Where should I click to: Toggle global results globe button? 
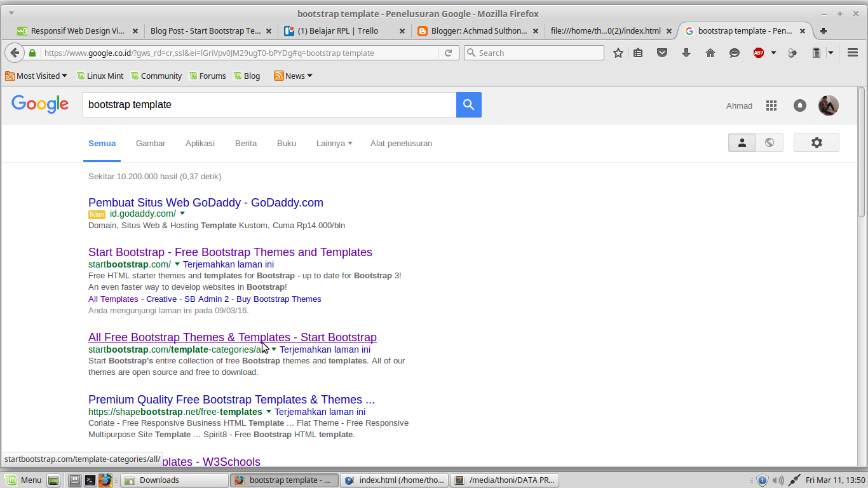770,143
